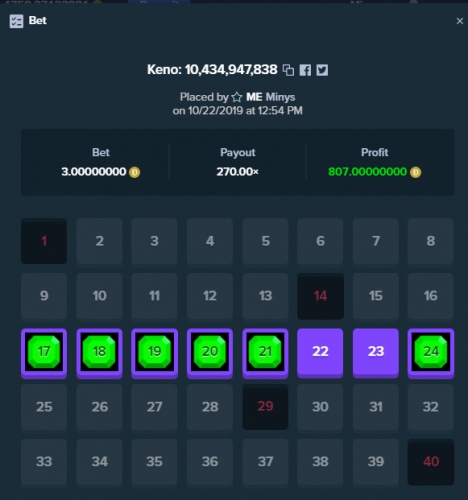Share bet on Twitter
468x500 pixels.
[322, 70]
